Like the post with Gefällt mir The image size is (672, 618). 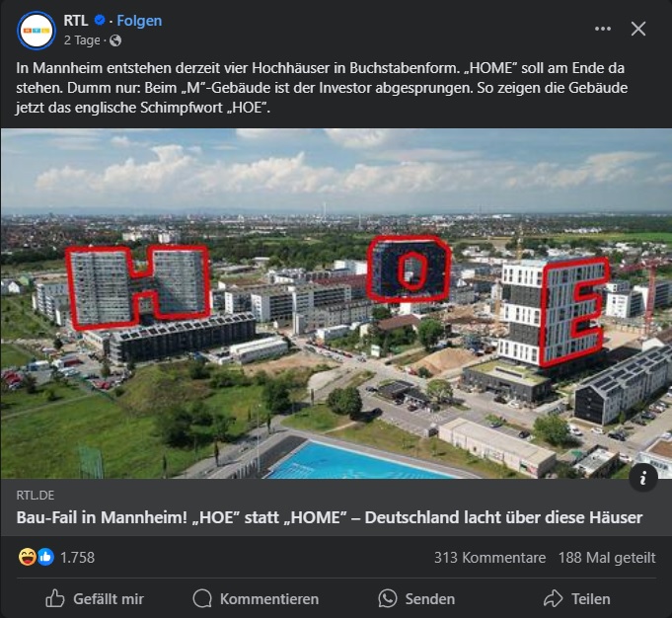pyautogui.click(x=95, y=598)
